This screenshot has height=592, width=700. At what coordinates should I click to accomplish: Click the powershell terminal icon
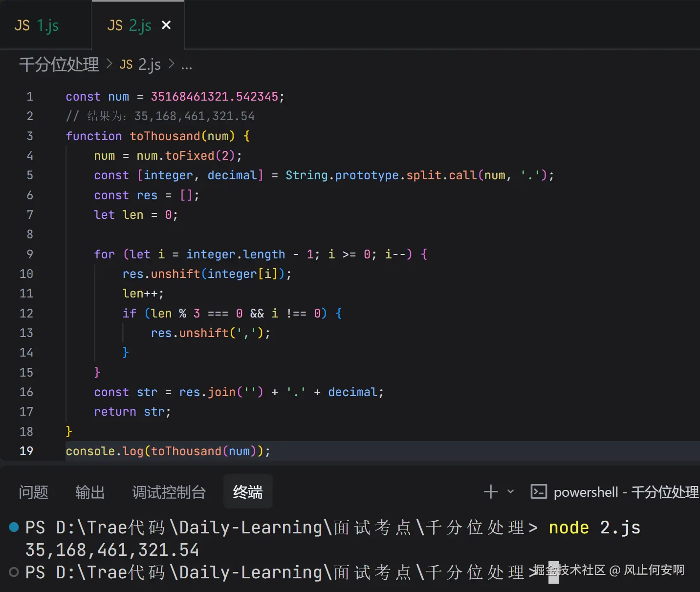tap(539, 491)
